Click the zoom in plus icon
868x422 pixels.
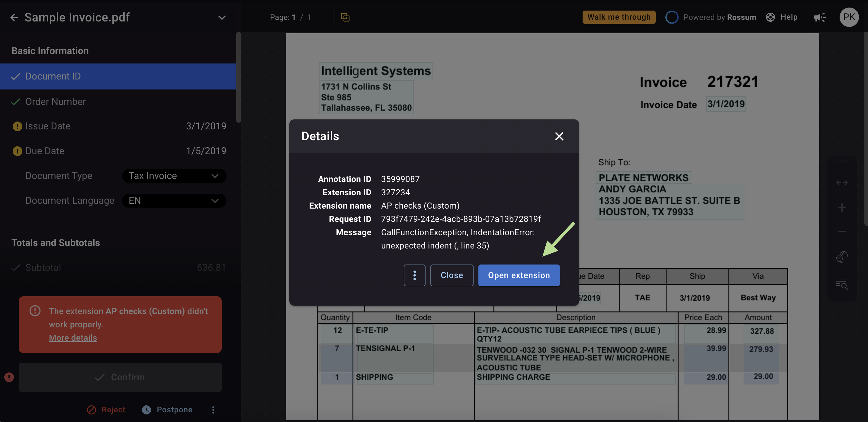842,207
